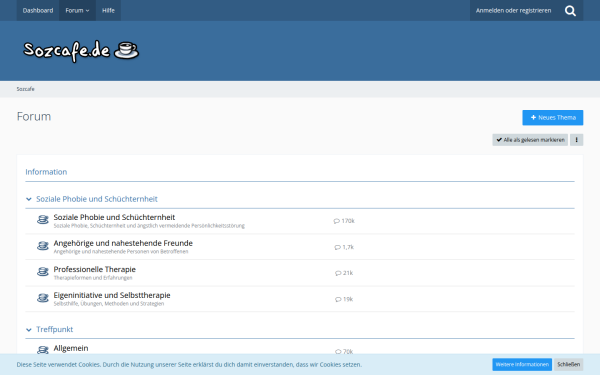Click the cup icon next to Angehörige und nahestehende Freunde
The image size is (600, 375).
pos(43,246)
